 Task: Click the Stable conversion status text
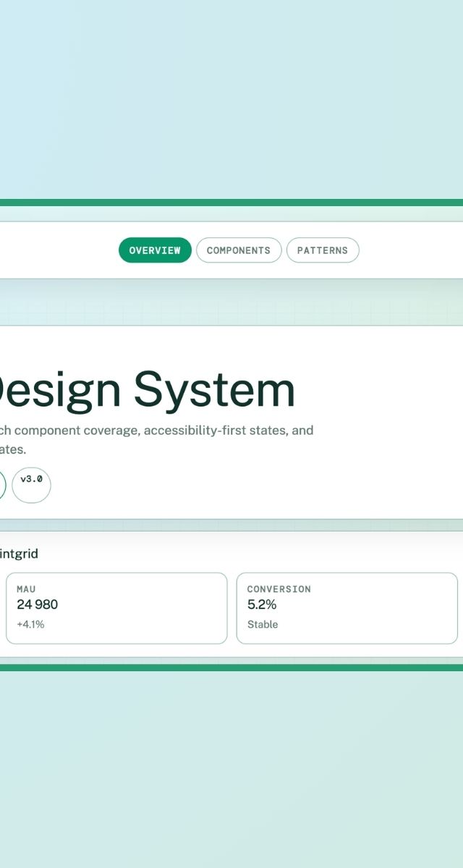coord(263,624)
